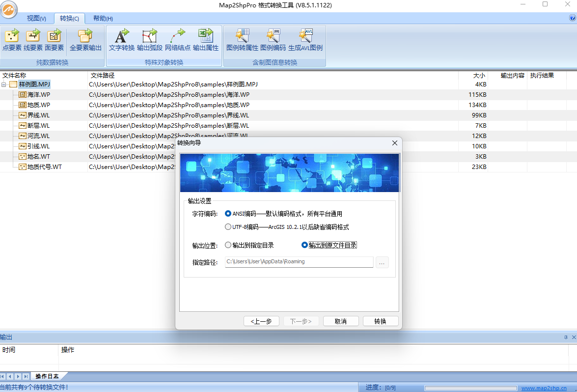Image resolution: width=577 pixels, height=392 pixels.
Task: Click the 文件路径 column header
Action: point(273,76)
